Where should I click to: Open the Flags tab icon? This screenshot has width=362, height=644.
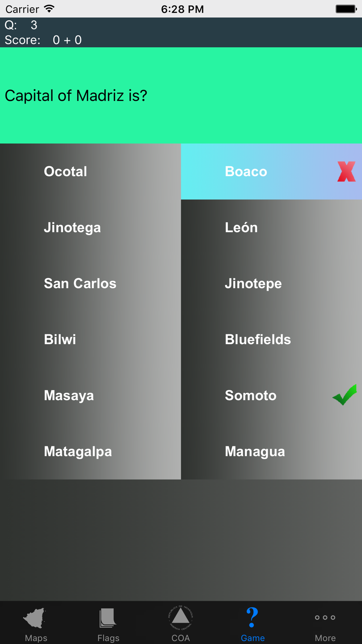coord(108,618)
